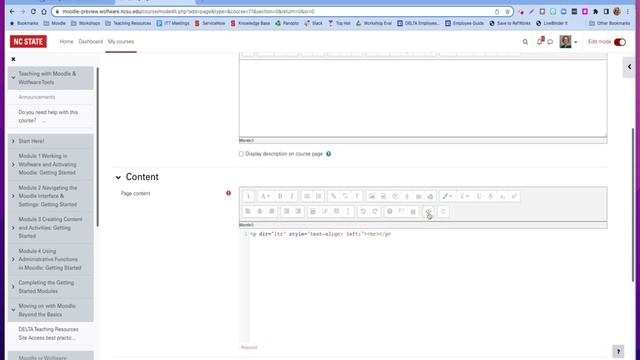This screenshot has width=640, height=360.
Task: Open the Panopto bookmark
Action: click(287, 23)
